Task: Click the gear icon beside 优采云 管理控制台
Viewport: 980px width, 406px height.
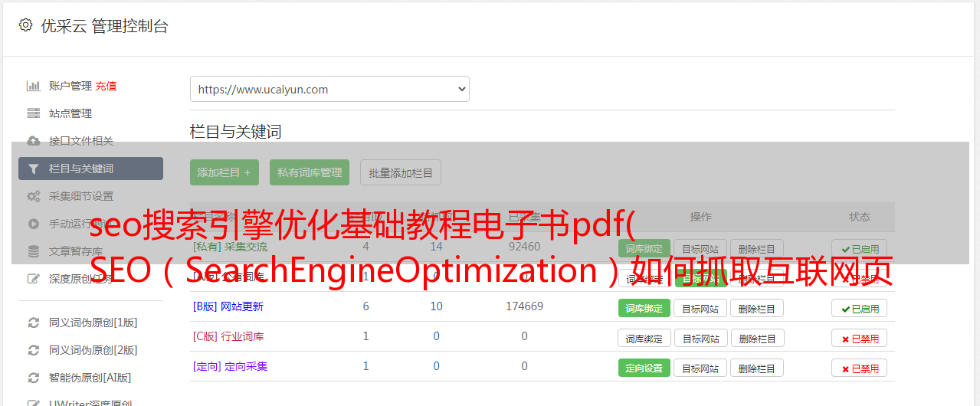Action: (25, 25)
